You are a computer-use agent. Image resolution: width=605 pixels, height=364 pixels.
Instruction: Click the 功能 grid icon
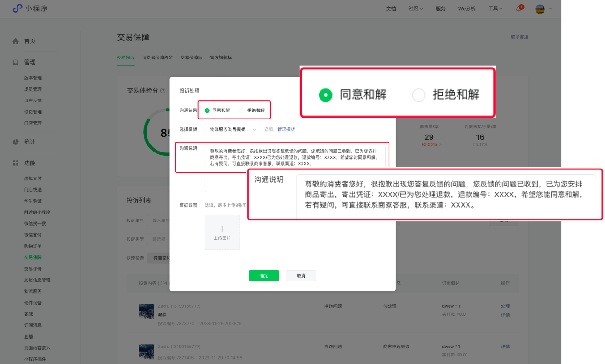coord(16,163)
